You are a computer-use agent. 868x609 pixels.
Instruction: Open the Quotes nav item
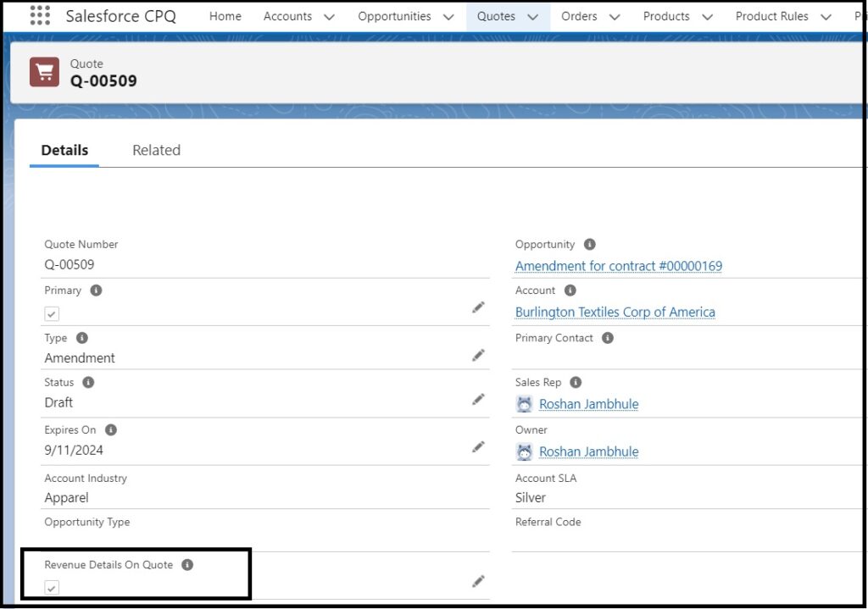point(496,17)
